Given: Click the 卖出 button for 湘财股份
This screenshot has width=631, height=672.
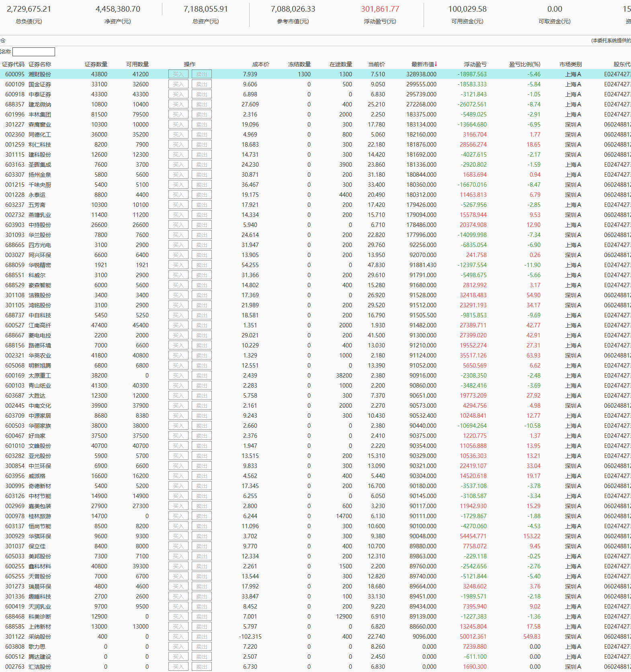Looking at the screenshot, I should pyautogui.click(x=202, y=74).
